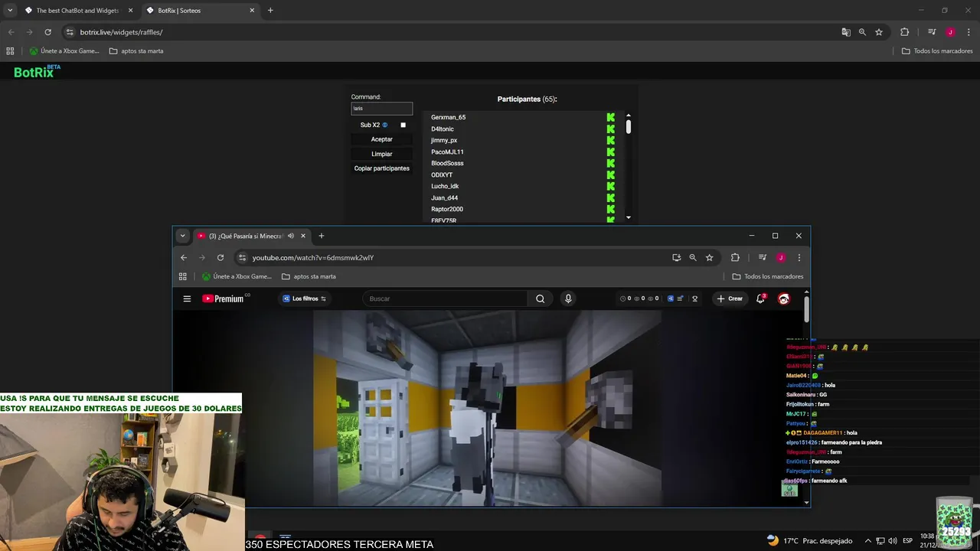
Task: Open extensions menu in YouTube window
Action: click(735, 258)
